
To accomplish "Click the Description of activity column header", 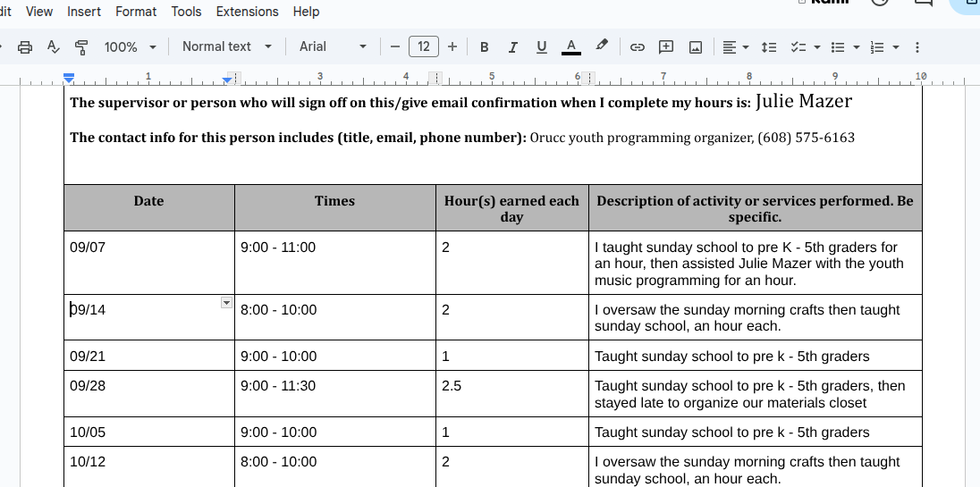I will point(755,208).
